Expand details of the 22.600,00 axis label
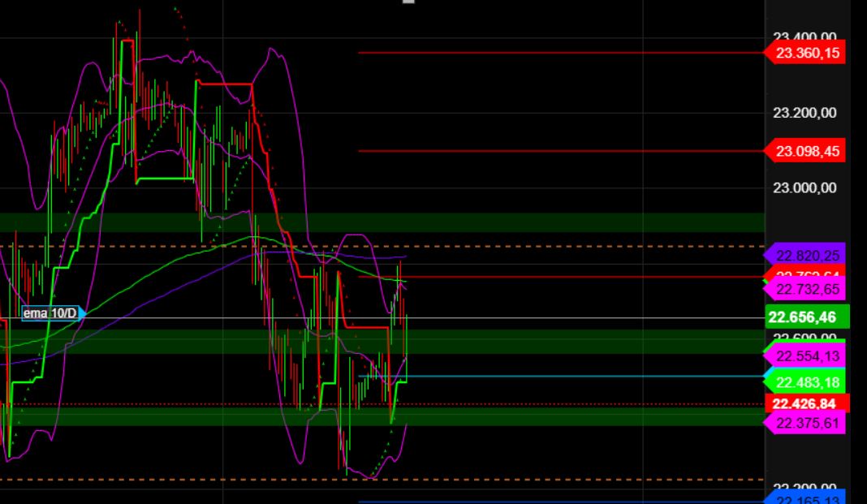The width and height of the screenshot is (867, 504). pos(804,336)
